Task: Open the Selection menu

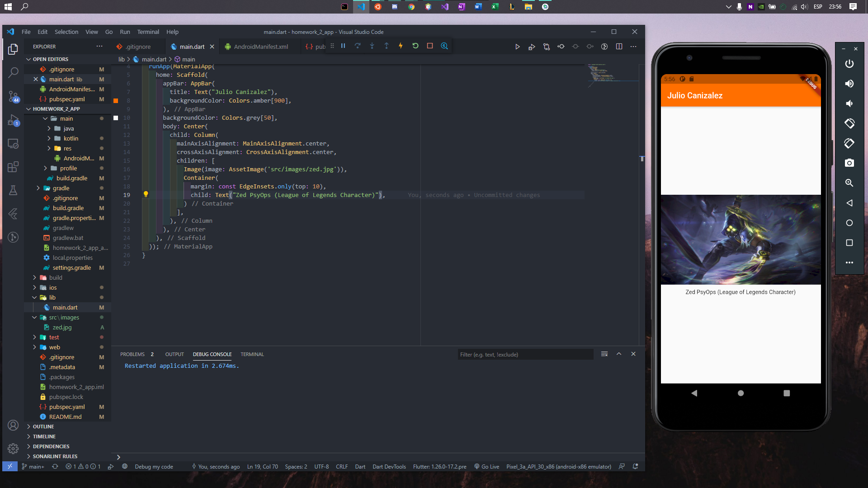Action: 66,32
